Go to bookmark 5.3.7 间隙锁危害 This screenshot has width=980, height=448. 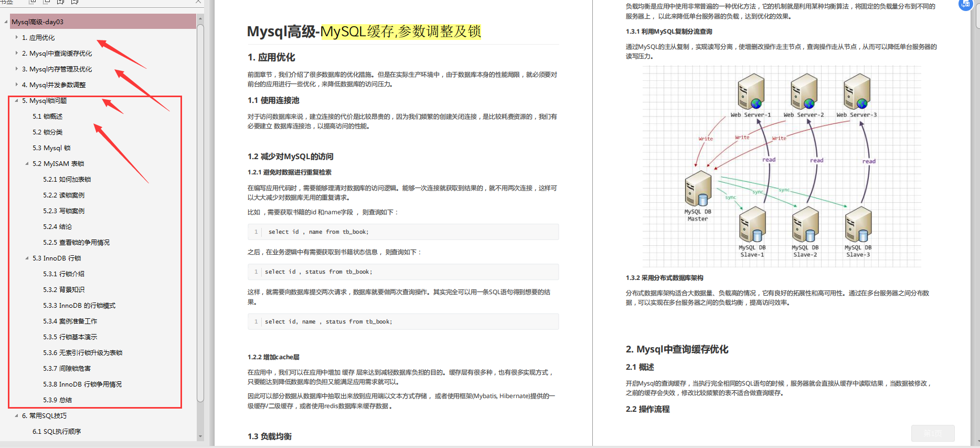67,368
